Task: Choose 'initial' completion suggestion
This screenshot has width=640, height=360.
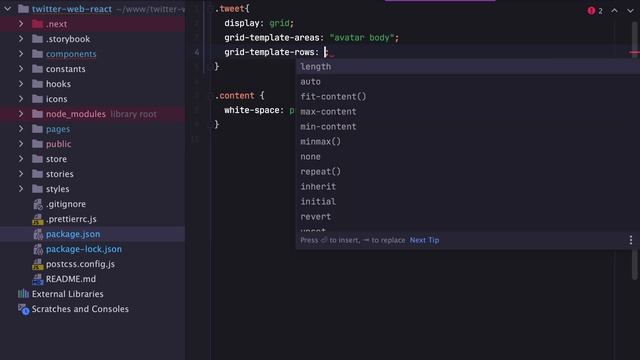Action: pos(468,202)
